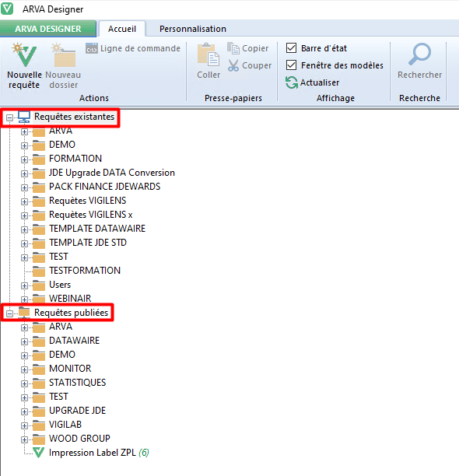Switch to the Personnalisation tab
The image size is (459, 476).
point(193,29)
